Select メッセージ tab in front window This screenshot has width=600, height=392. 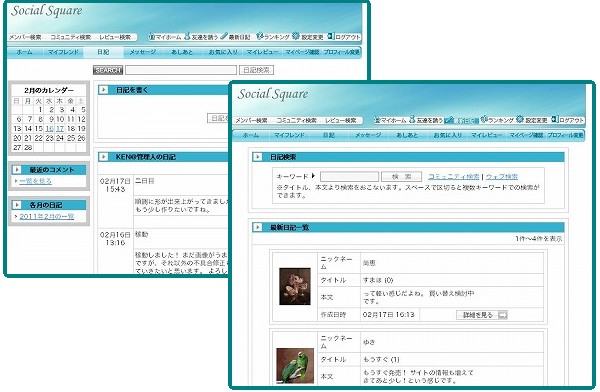tap(368, 135)
